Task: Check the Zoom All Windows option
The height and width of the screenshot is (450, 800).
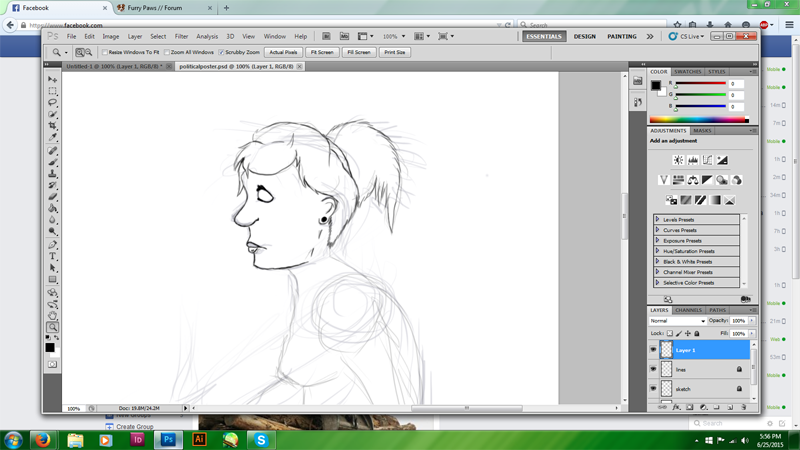Action: pyautogui.click(x=168, y=52)
